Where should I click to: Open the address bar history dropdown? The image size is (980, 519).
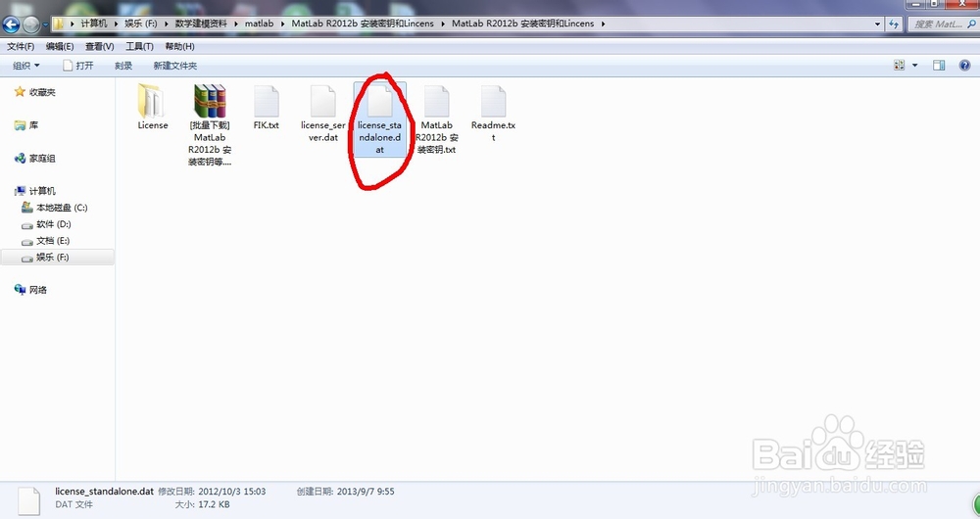pyautogui.click(x=877, y=24)
